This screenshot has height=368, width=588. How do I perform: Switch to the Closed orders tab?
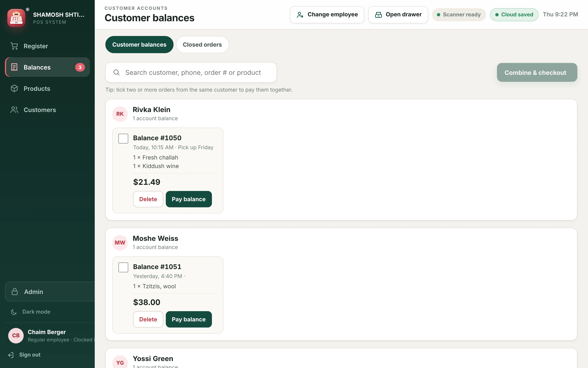point(202,45)
